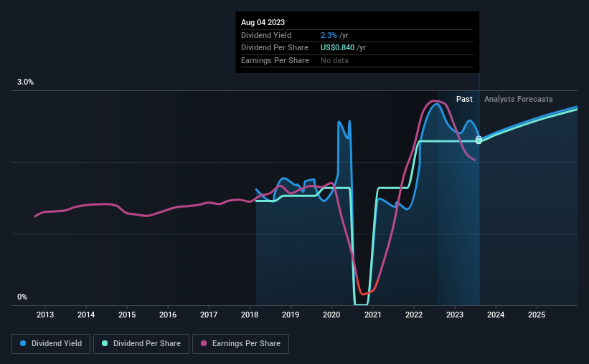Click the blue Dividend Yield legend dot

[x=23, y=343]
